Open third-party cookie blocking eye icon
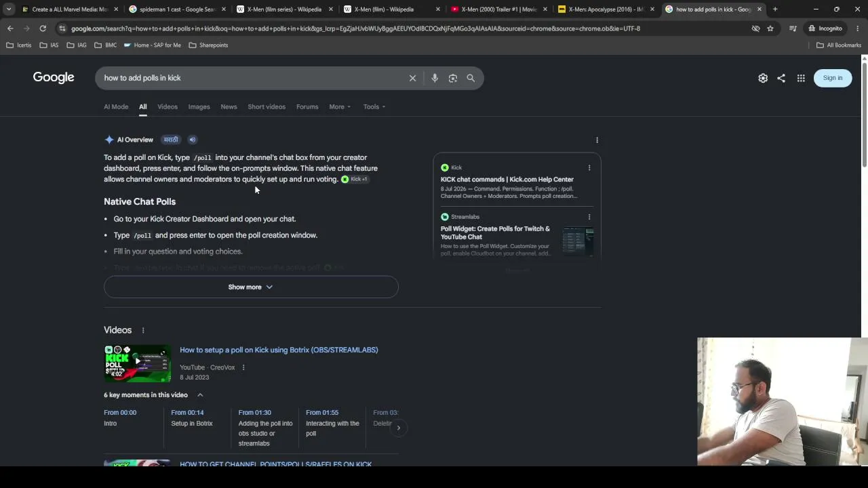Image resolution: width=868 pixels, height=488 pixels. pyautogui.click(x=755, y=28)
